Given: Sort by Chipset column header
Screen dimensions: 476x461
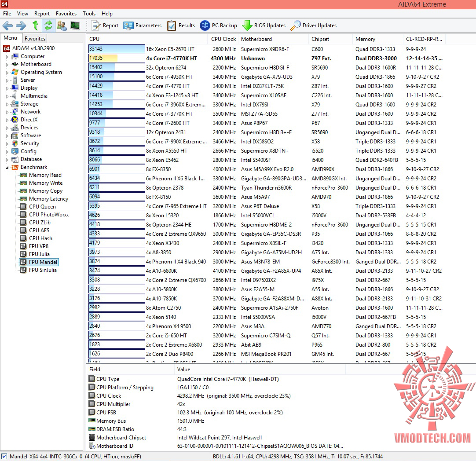Looking at the screenshot, I should point(331,39).
